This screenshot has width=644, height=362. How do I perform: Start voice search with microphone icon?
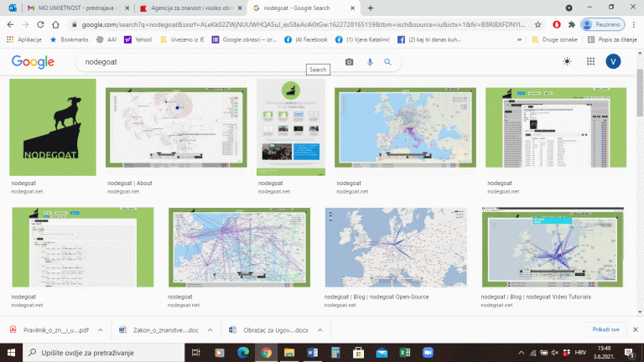coord(370,62)
